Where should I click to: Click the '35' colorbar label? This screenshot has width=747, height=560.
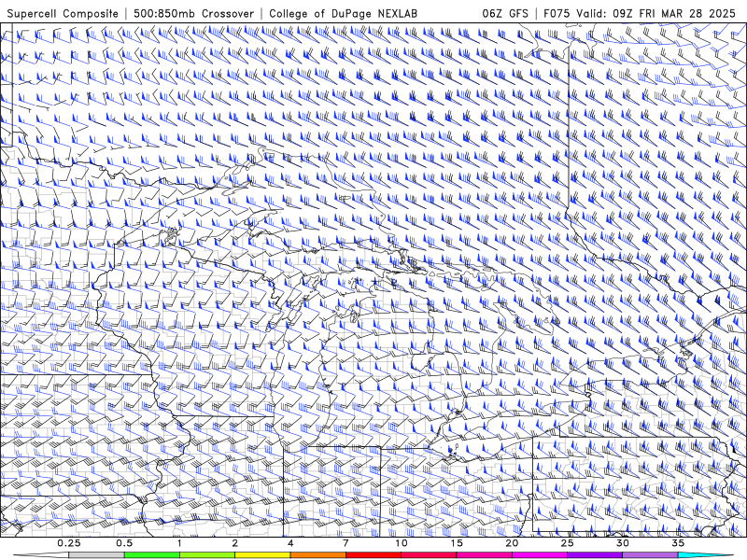[x=678, y=543]
